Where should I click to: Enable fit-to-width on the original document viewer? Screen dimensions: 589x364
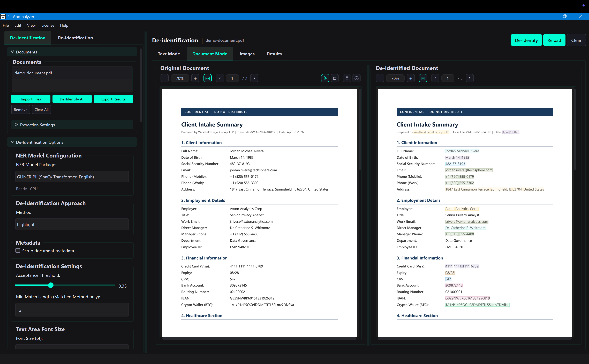(x=208, y=78)
